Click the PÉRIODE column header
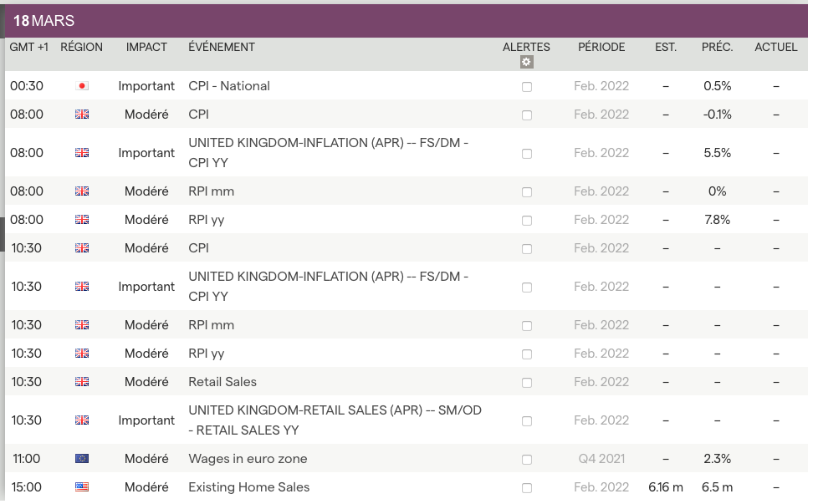This screenshot has width=813, height=504. coord(601,47)
